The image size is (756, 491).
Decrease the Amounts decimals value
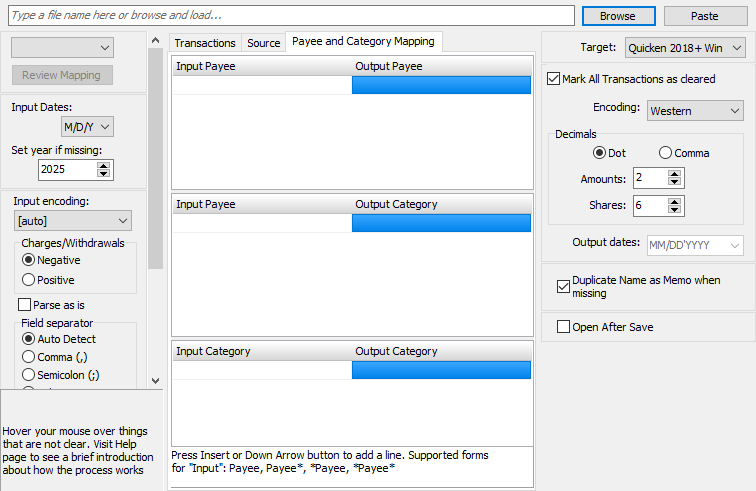(x=674, y=182)
